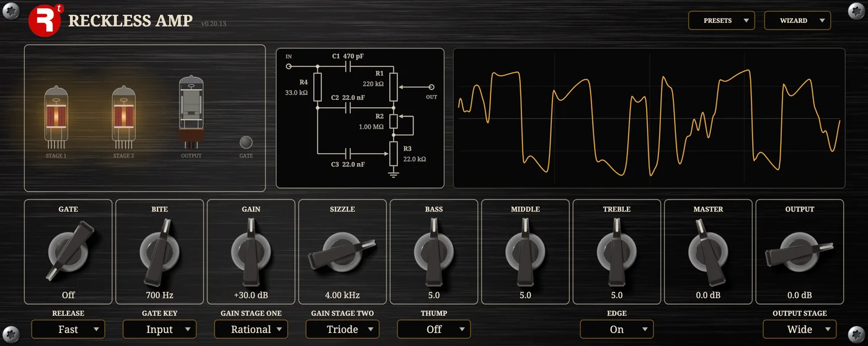868x346 pixels.
Task: Click the Sizzle knob
Action: pos(342,251)
